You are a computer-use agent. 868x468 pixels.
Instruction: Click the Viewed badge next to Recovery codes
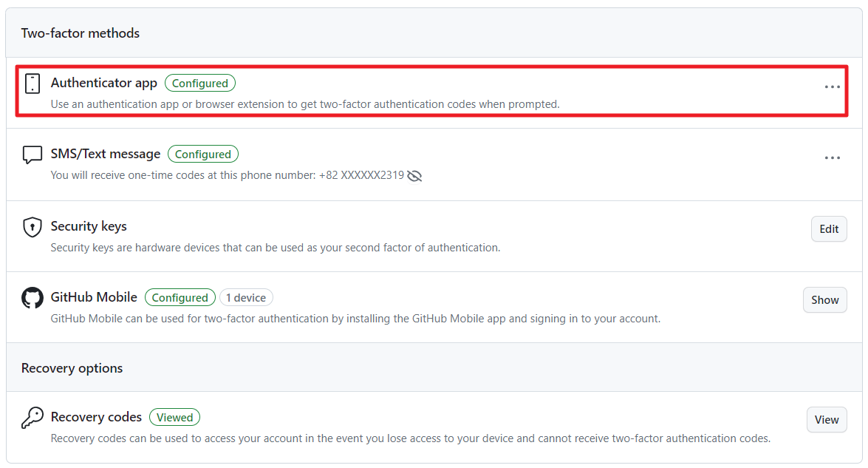175,417
